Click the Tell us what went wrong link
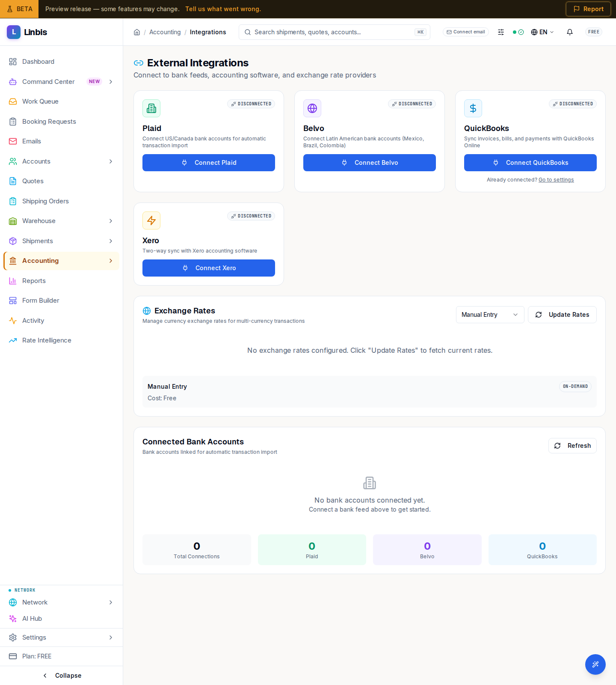Screen dimensions: 616x685 click(223, 9)
